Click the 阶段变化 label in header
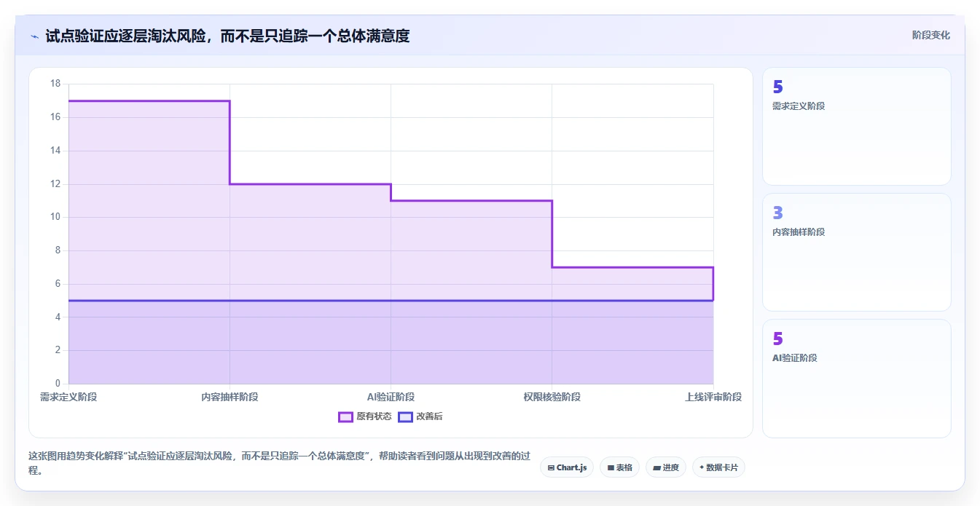Viewport: 980px width, 506px height. (x=930, y=35)
